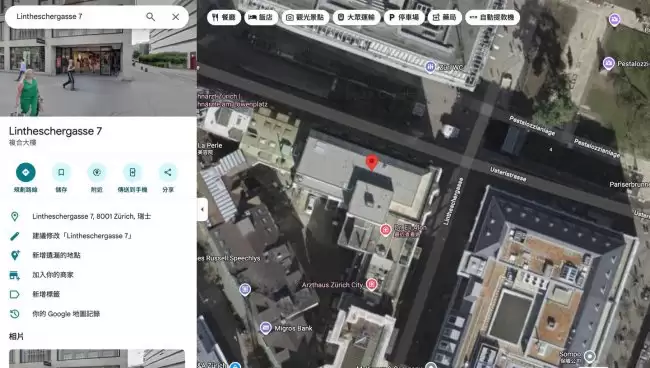650x368 pixels.
Task: Click the Add a label option
Action: [x=46, y=294]
